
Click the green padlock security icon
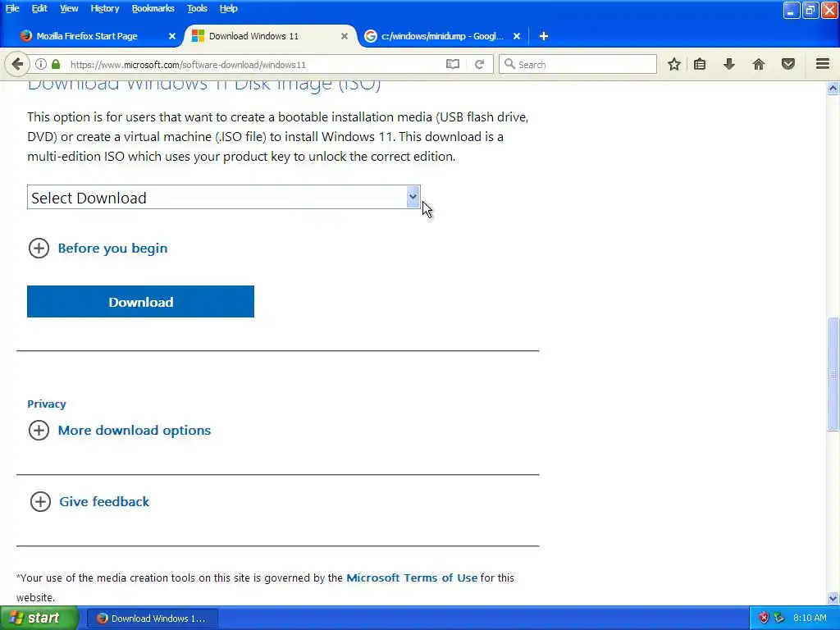click(56, 64)
